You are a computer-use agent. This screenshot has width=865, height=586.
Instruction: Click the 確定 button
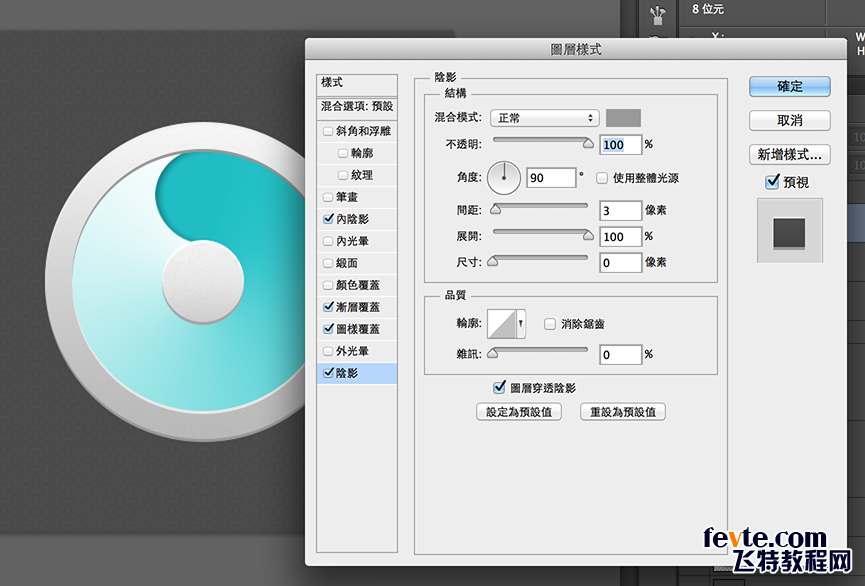click(789, 87)
